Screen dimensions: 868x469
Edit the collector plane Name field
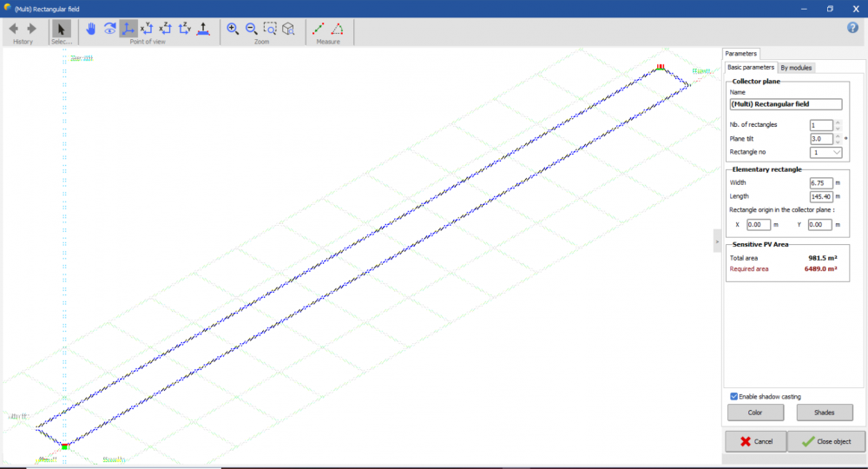[x=786, y=104]
